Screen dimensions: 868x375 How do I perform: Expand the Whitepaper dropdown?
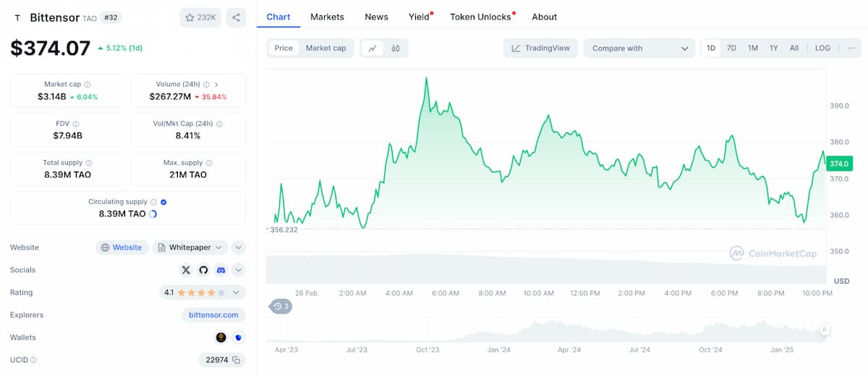click(190, 248)
